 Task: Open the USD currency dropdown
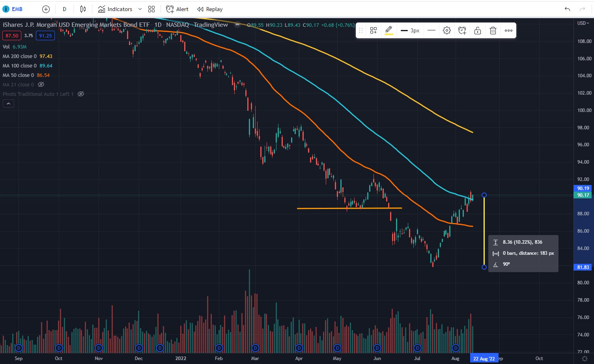(583, 23)
